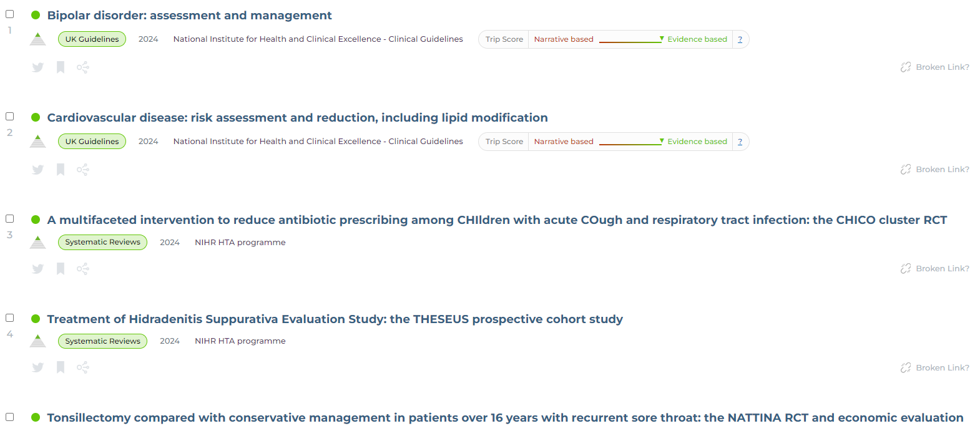
Task: Click the Trip Score gradient slider marker
Action: [x=661, y=39]
